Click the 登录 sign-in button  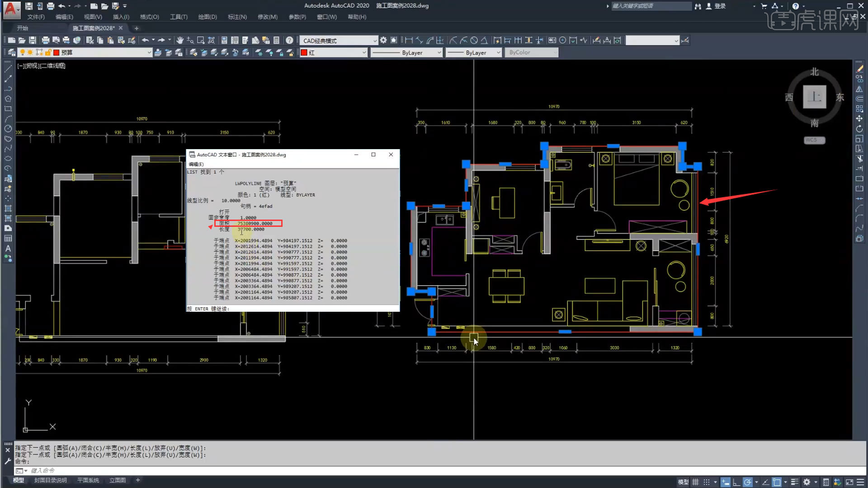click(720, 6)
